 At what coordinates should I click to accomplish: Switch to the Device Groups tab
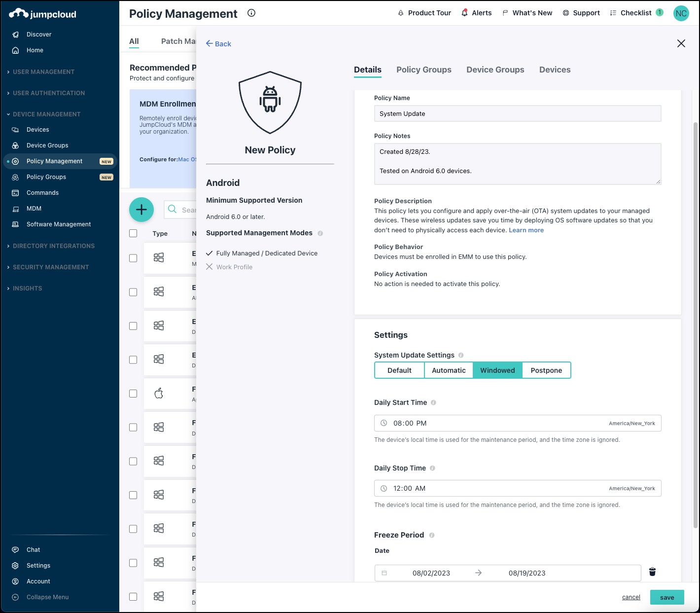pos(495,70)
